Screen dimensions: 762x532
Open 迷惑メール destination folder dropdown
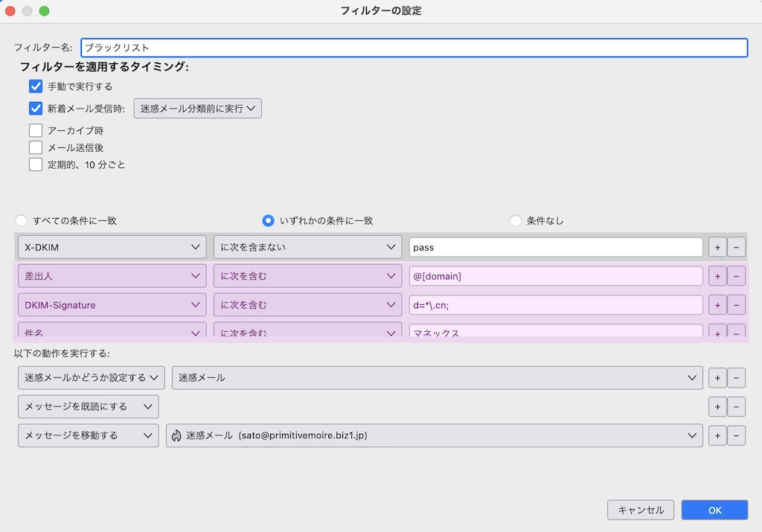(x=434, y=435)
